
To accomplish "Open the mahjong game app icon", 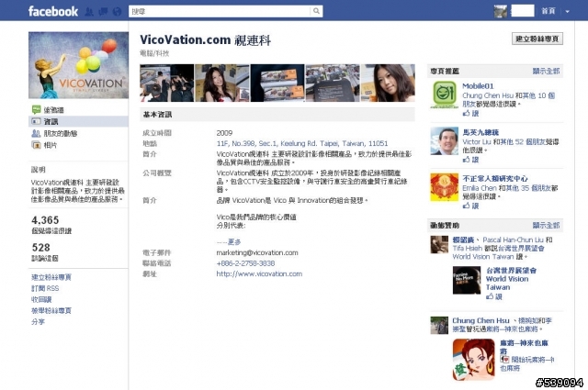I will pyautogui.click(x=474, y=360).
